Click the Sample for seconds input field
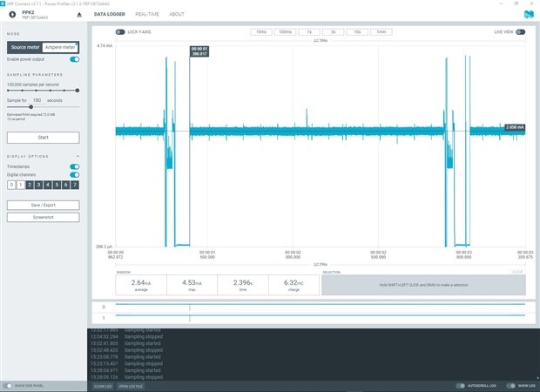 click(37, 100)
